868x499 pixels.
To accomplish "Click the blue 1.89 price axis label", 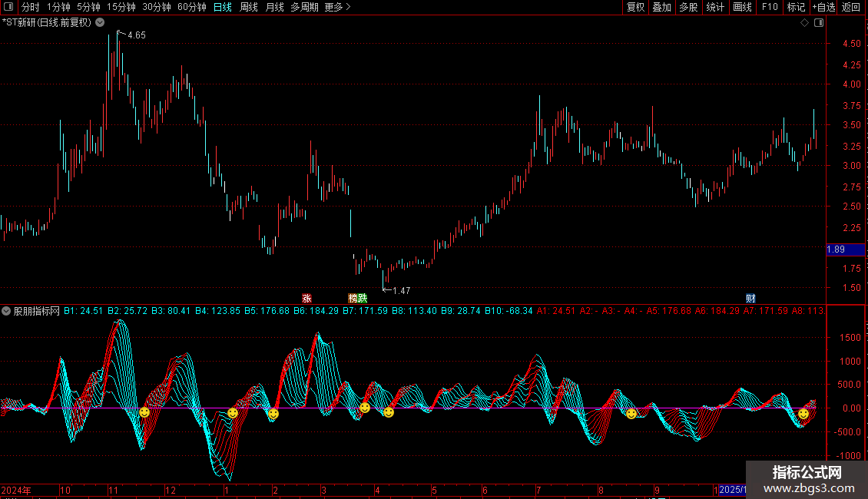I will click(x=845, y=249).
